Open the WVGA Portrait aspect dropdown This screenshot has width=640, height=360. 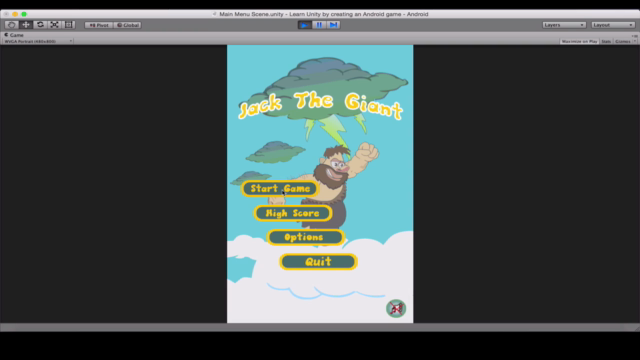pos(38,41)
